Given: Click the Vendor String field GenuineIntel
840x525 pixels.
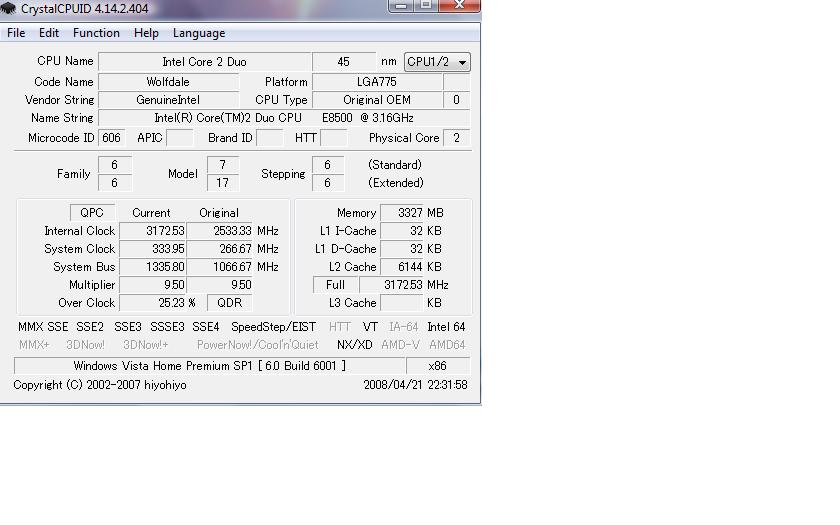Looking at the screenshot, I should (x=168, y=100).
